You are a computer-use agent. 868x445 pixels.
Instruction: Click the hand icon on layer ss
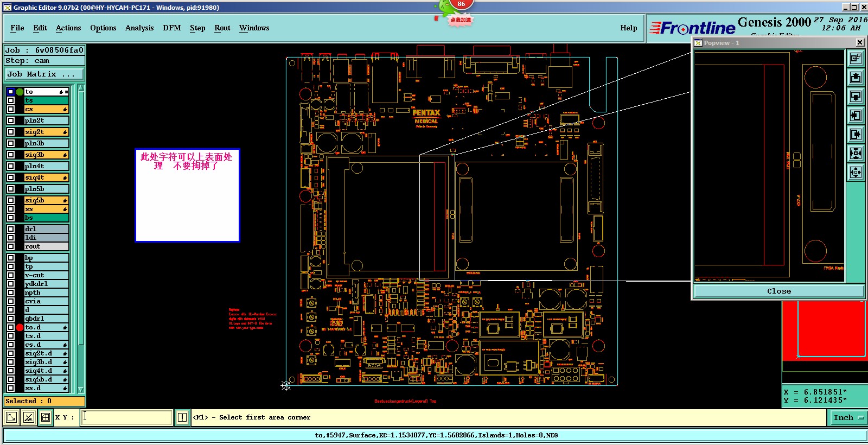click(65, 209)
